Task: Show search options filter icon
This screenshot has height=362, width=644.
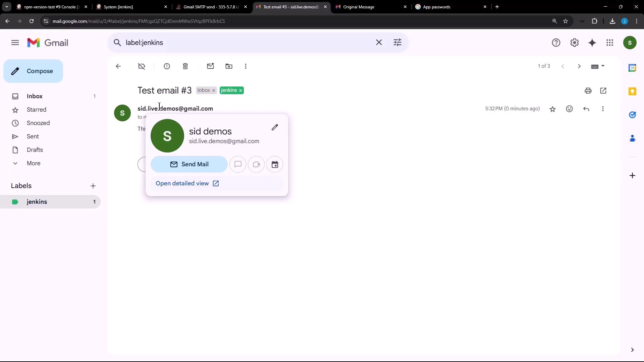Action: point(397,43)
